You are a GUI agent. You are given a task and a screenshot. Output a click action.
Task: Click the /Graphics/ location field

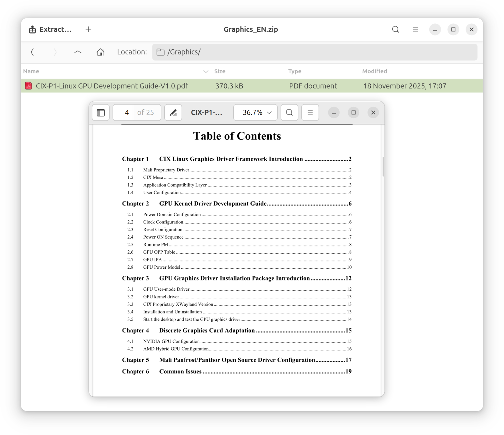pyautogui.click(x=314, y=52)
